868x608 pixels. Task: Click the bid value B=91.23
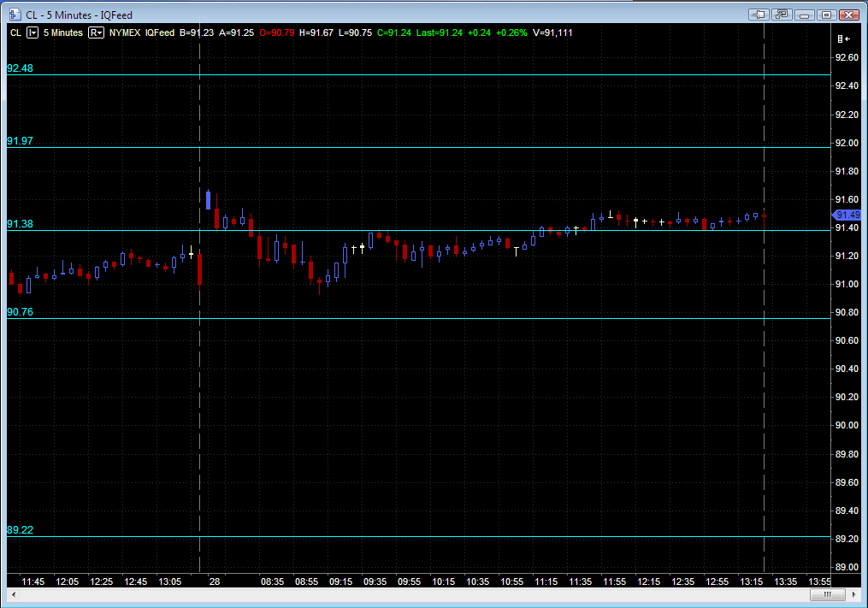point(197,32)
